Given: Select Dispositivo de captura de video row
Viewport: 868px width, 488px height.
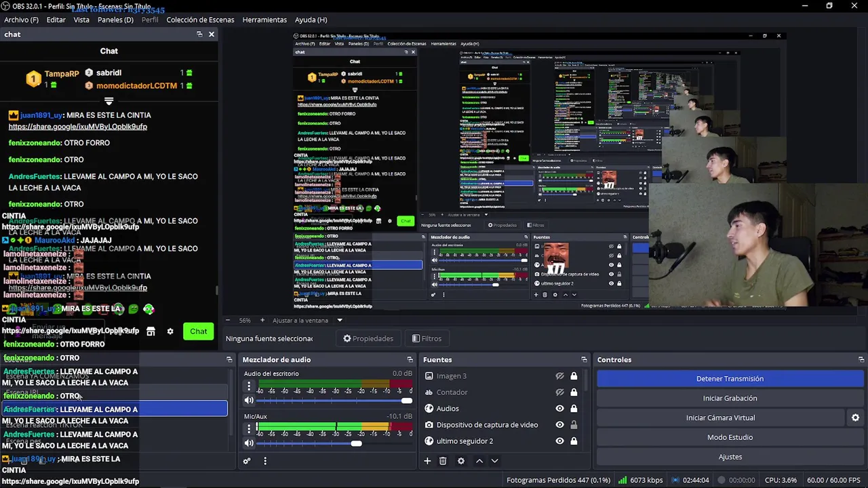Looking at the screenshot, I should [487, 425].
